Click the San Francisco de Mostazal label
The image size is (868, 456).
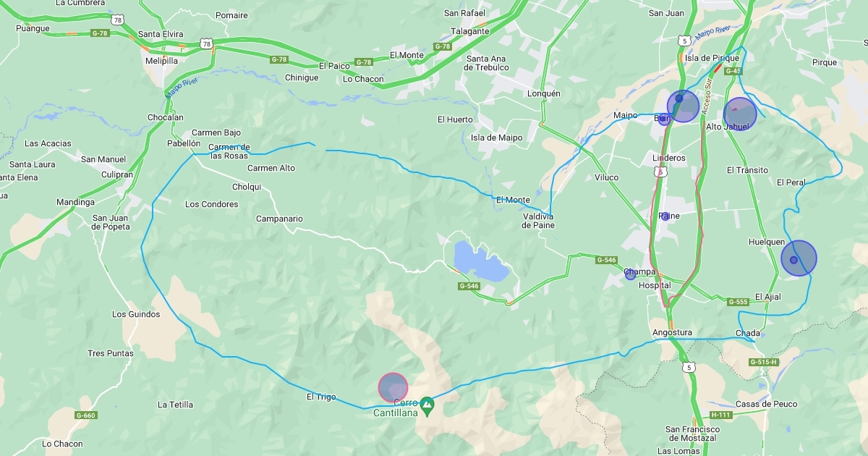(x=692, y=434)
